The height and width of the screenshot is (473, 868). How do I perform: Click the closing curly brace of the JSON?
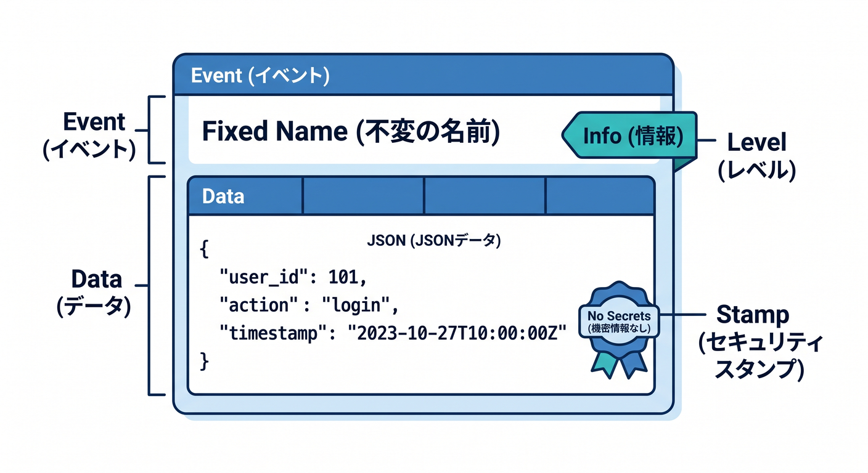[205, 360]
